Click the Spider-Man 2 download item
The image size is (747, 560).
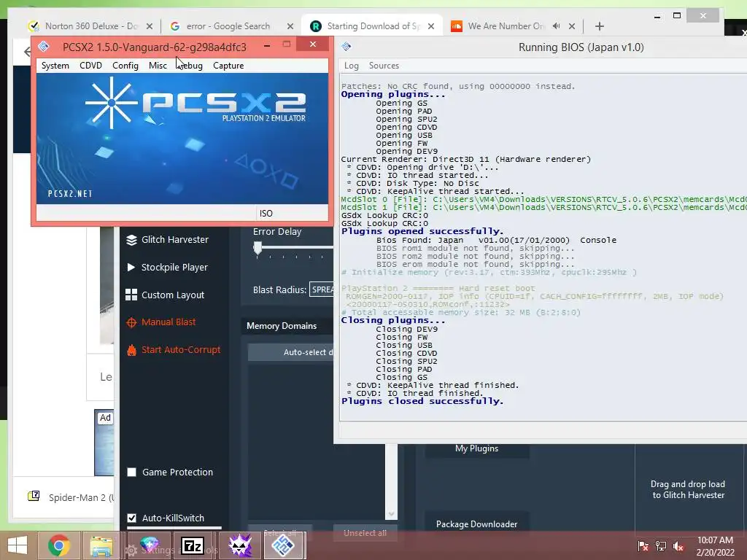point(71,497)
